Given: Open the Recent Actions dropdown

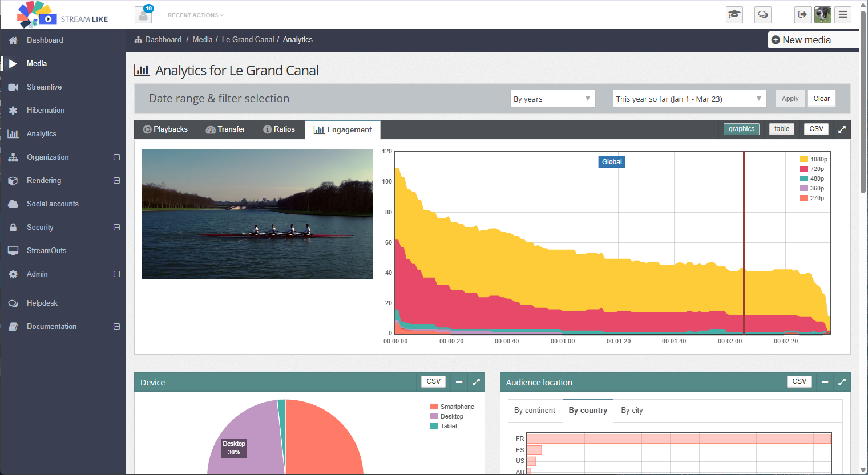Looking at the screenshot, I should point(195,15).
